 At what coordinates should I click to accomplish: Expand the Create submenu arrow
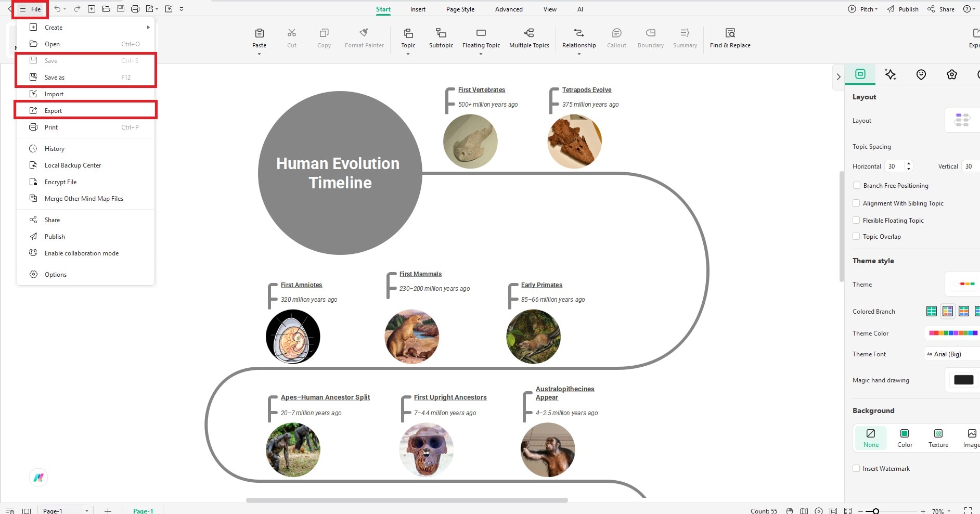click(148, 28)
